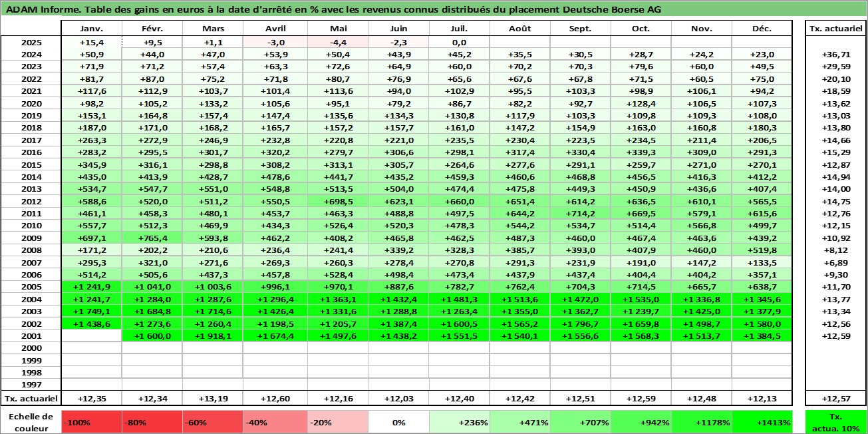Click the Mars column header
The image size is (868, 434).
tap(213, 29)
